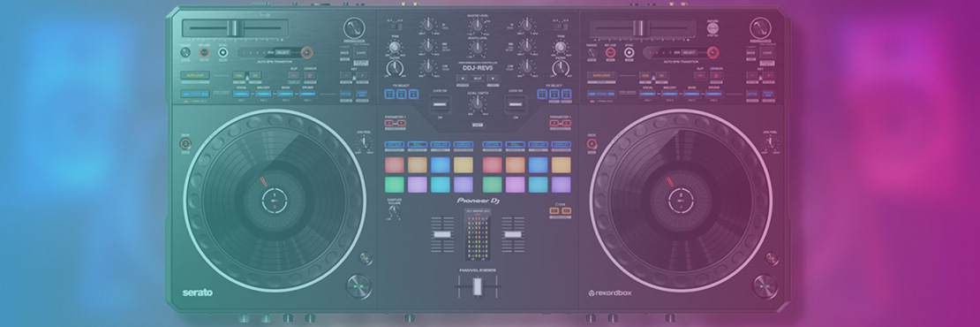Switch to DECK 4 on right deck
Screen dimensions: 980x327
(x=592, y=144)
